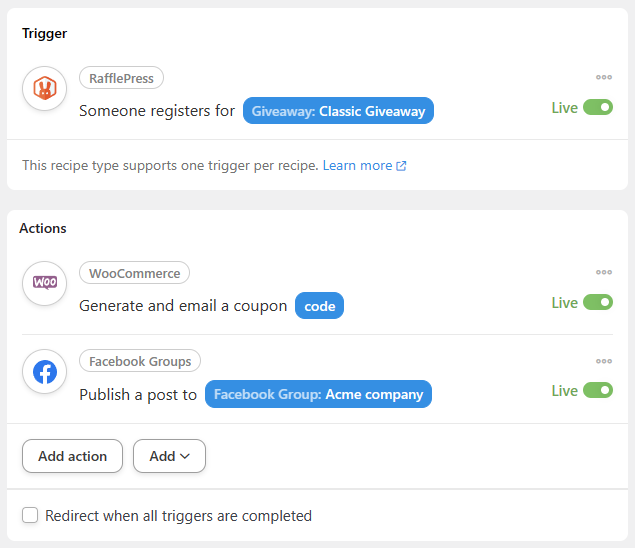Click the RafflePress rabbit icon

tap(44, 90)
